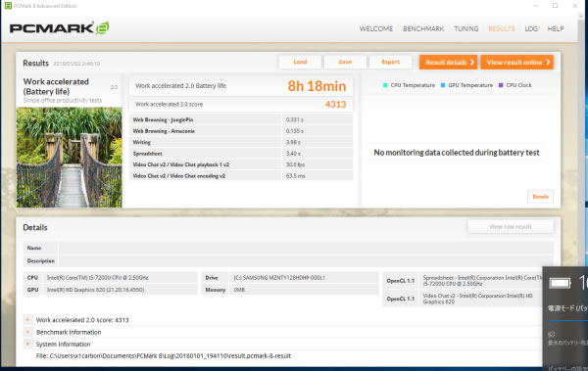This screenshot has height=371, width=588.
Task: Select Web Browsing - JunglePin row
Action: [241, 120]
